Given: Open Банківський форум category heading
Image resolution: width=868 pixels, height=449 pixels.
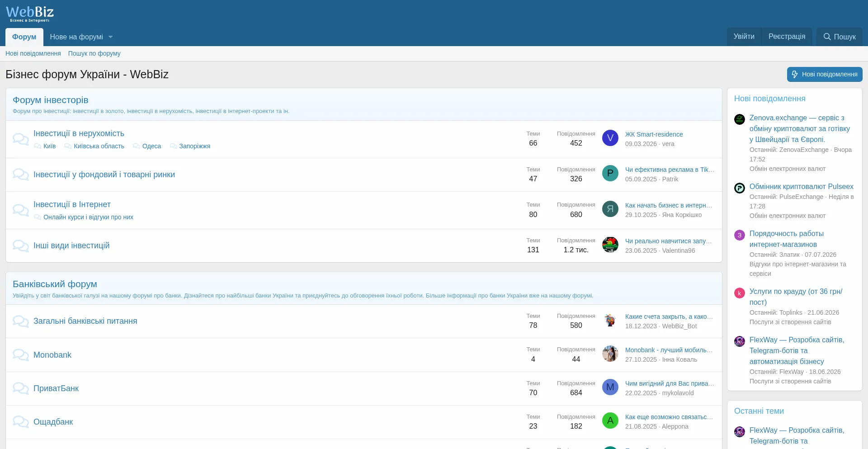Looking at the screenshot, I should click(x=55, y=284).
